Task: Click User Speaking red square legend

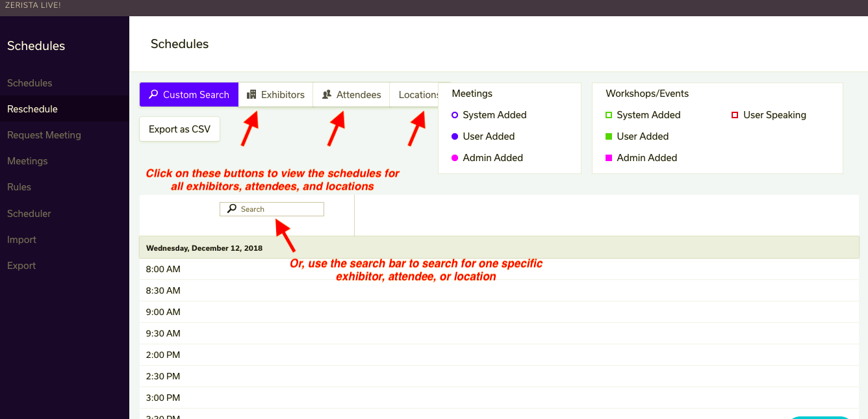Action: coord(735,115)
